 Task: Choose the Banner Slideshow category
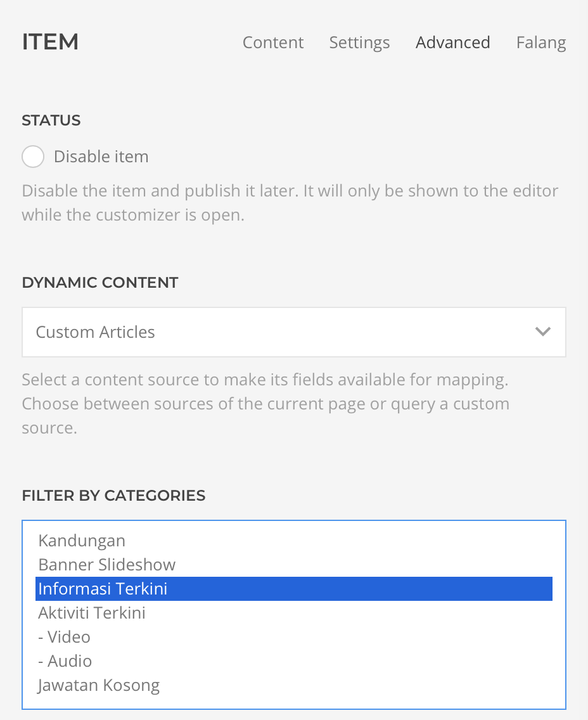[x=106, y=565]
